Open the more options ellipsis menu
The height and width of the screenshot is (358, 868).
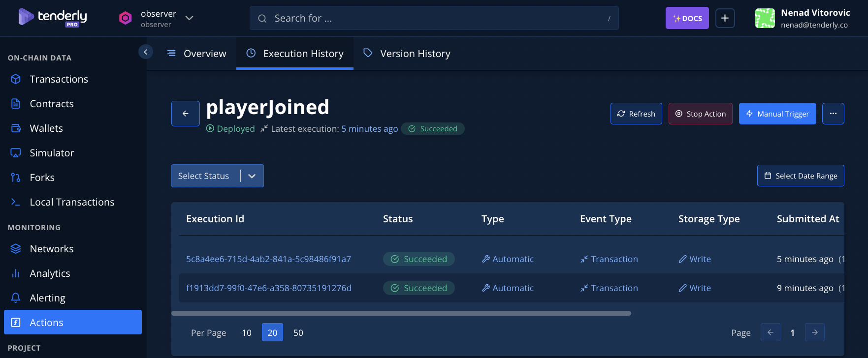(x=833, y=114)
